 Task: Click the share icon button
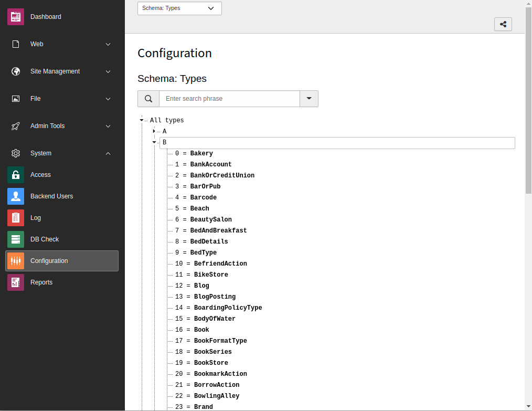[503, 24]
